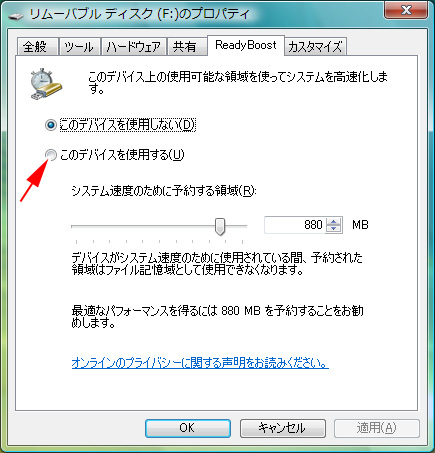Click the ReadyBoost stopwatch USB icon
The image size is (435, 453).
[x=46, y=84]
